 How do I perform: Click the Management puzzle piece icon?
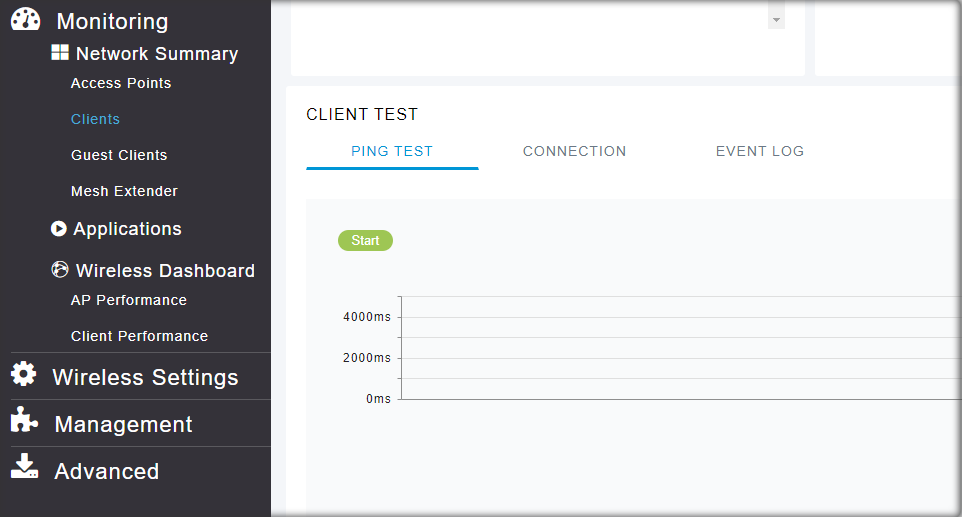[x=24, y=422]
